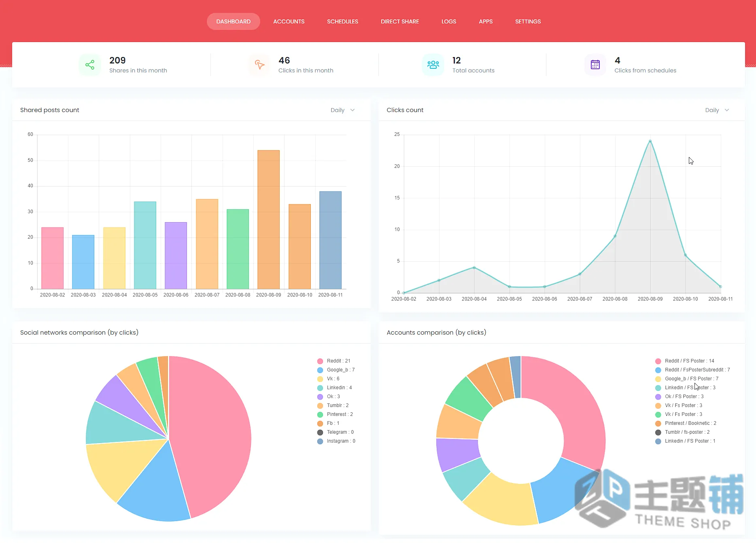The image size is (756, 543).
Task: Toggle Google_b : 7 legend item
Action: (x=336, y=370)
